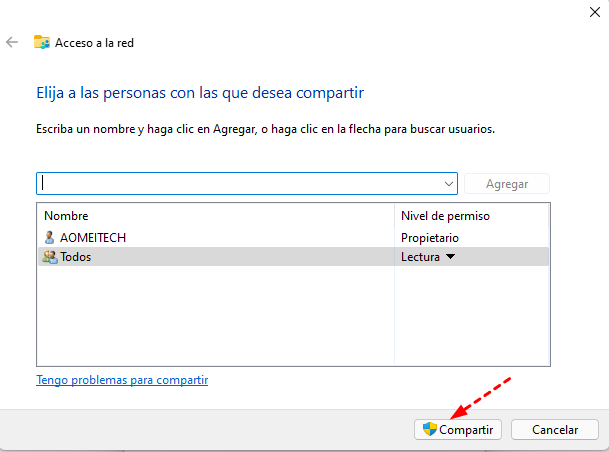609x452 pixels.
Task: Click the network folder icon beside the title
Action: [x=42, y=42]
